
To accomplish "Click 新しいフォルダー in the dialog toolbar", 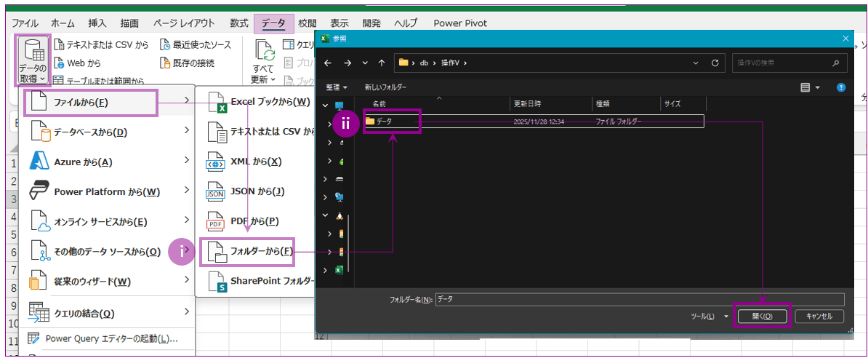I will click(x=385, y=87).
